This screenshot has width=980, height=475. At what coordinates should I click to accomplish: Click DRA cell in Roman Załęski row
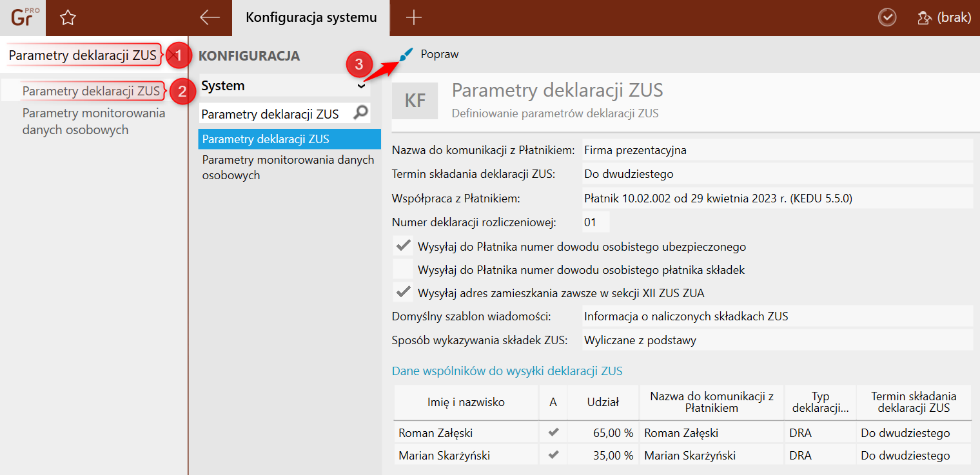pyautogui.click(x=820, y=433)
